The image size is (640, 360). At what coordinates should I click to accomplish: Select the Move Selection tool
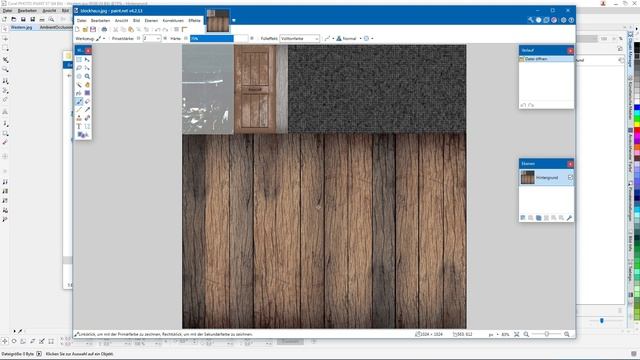coord(87,68)
